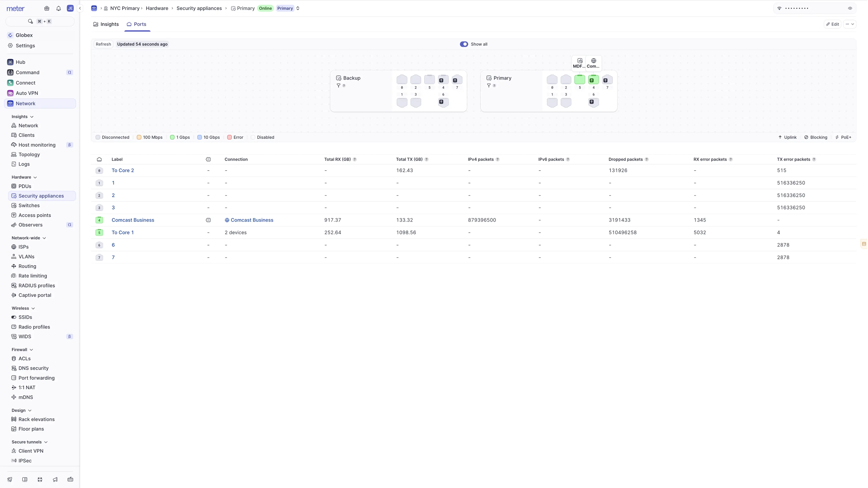Viewport: 868px width, 488px height.
Task: Click the search magnifier icon
Action: [30, 21]
